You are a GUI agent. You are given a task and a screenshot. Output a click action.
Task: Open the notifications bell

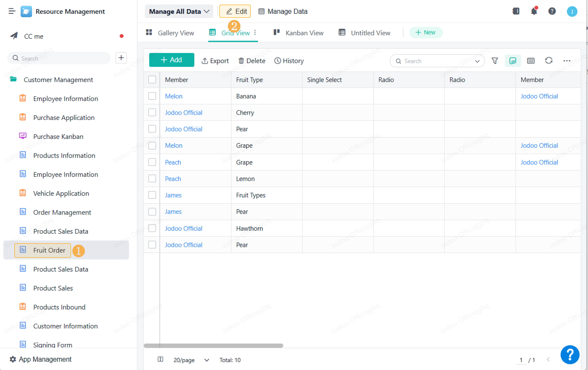click(534, 11)
